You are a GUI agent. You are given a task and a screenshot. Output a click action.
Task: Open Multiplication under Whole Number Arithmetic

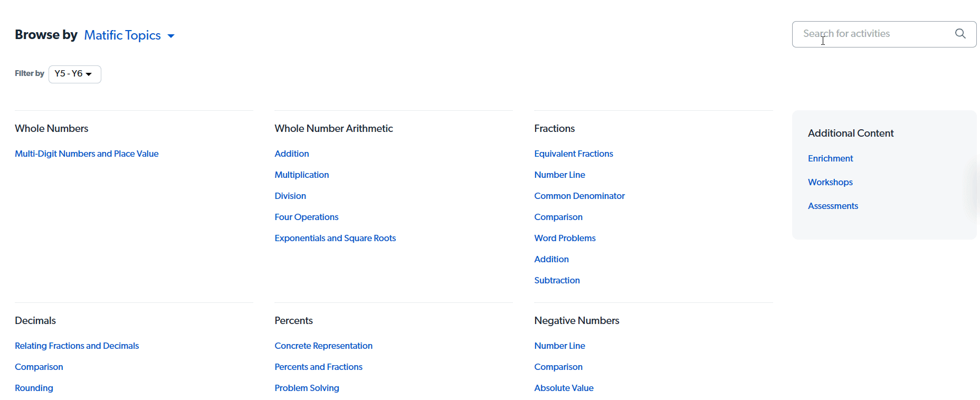click(301, 175)
